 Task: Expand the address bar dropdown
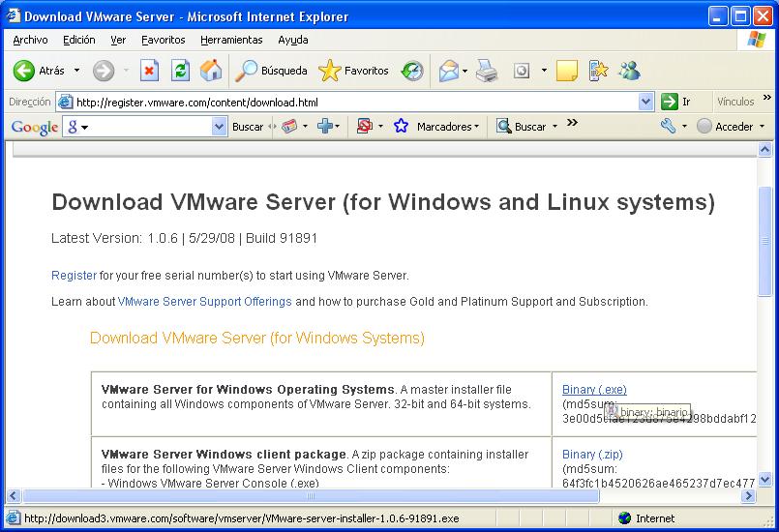(x=646, y=102)
